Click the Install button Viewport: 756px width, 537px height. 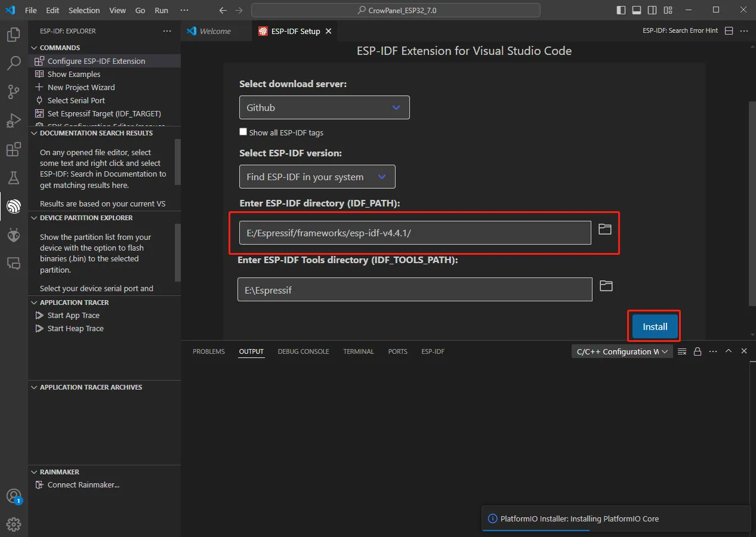pos(655,326)
